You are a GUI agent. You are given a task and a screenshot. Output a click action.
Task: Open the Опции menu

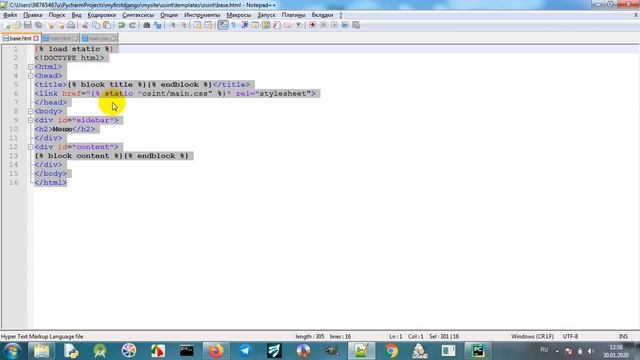[x=169, y=15]
